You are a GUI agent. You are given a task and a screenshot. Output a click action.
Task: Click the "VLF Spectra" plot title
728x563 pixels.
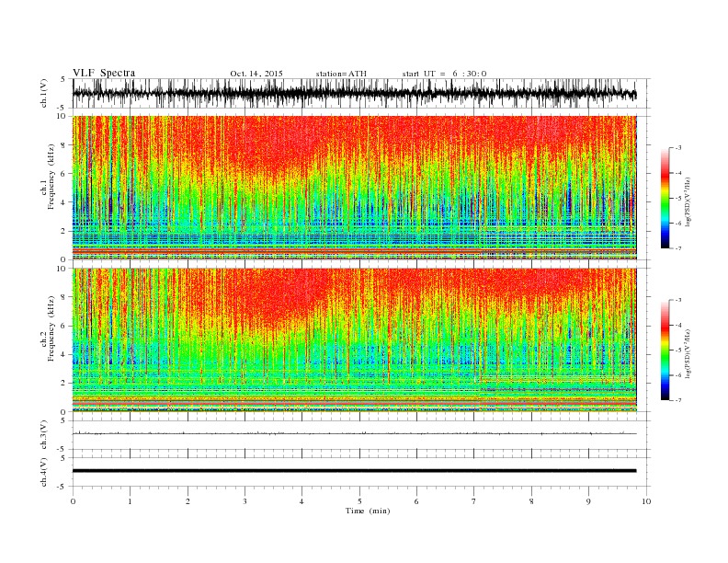[x=104, y=73]
